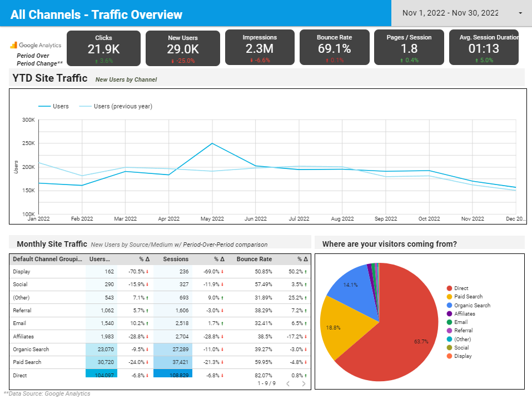
Task: Select the Impressions 2.3M scorecard
Action: click(x=260, y=47)
